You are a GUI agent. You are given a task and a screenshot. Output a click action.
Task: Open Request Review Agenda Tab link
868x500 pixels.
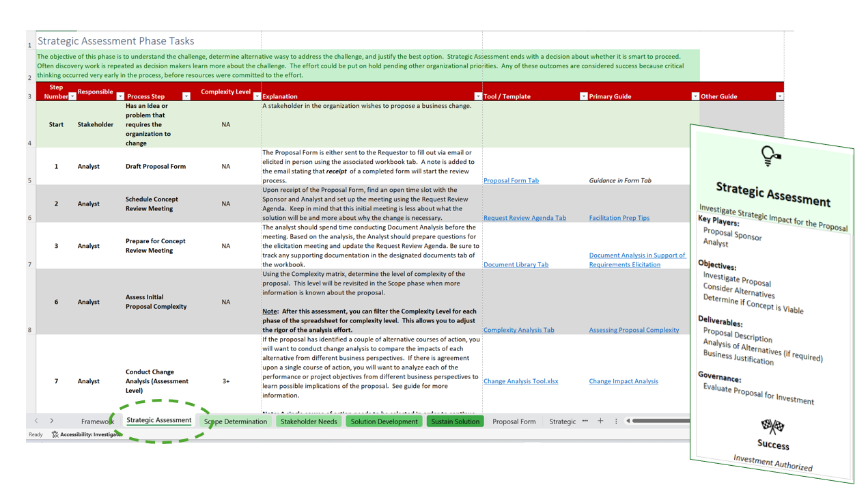coord(524,218)
